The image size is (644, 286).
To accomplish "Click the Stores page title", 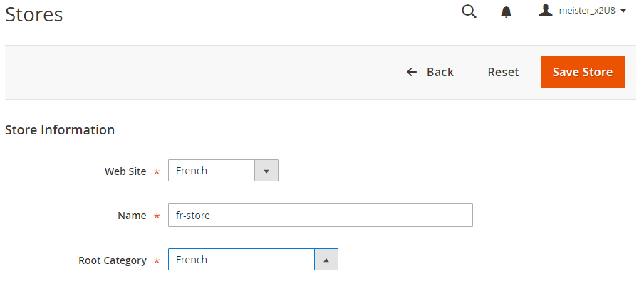I will 33,14.
